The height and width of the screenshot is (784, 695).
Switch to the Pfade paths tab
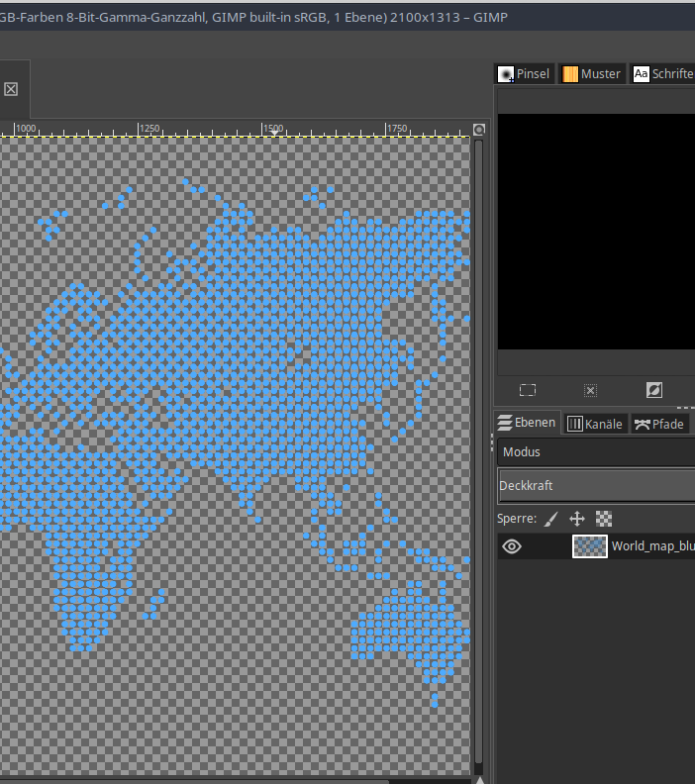(x=659, y=424)
